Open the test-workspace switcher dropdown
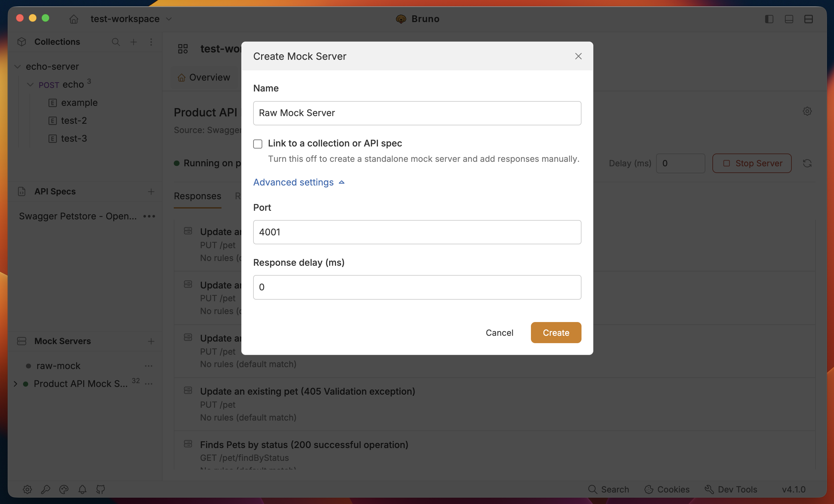Viewport: 834px width, 504px height. coord(131,19)
